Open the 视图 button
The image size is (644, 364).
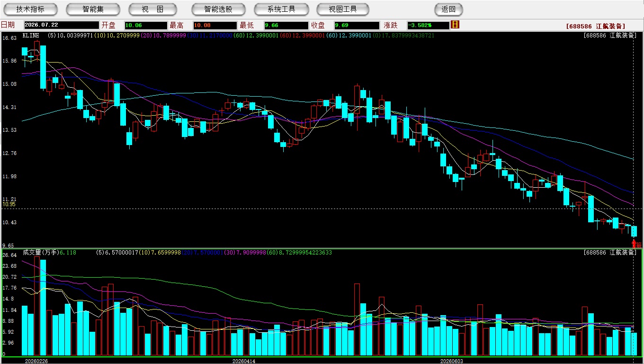point(153,9)
